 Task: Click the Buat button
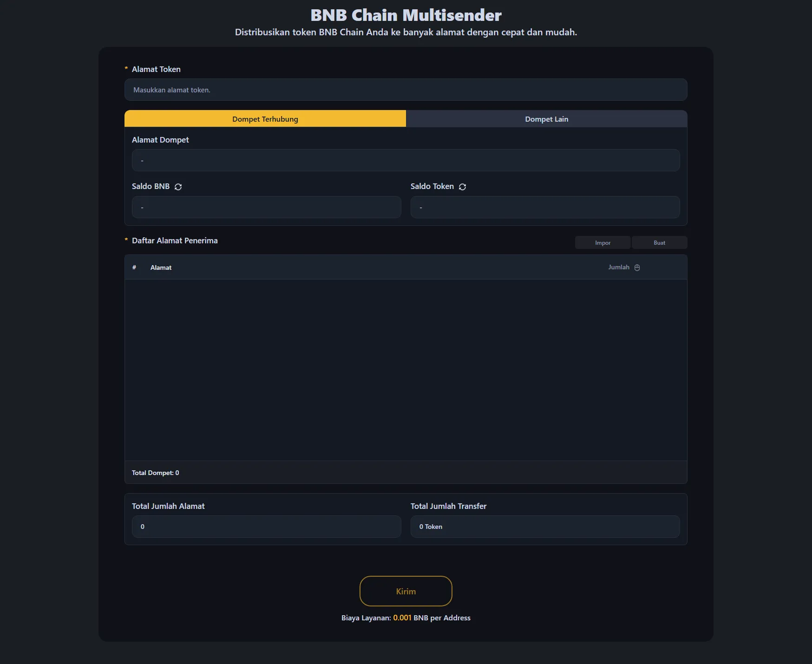click(x=659, y=243)
